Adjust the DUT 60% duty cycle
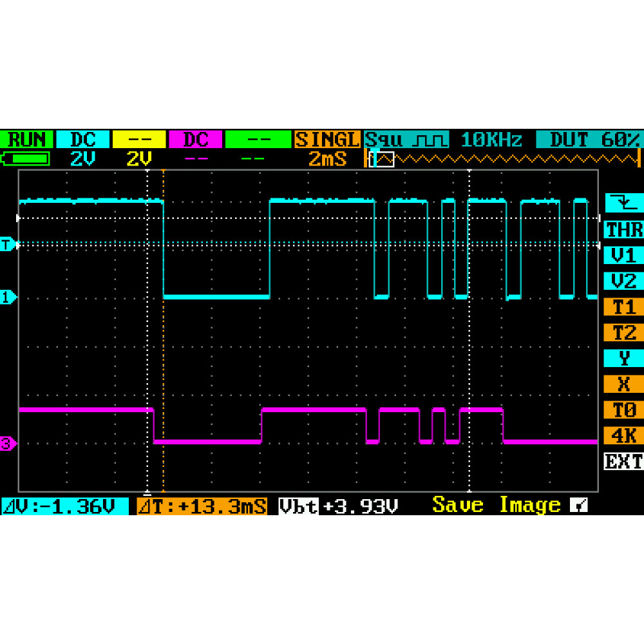Screen dimensions: 644x644 tap(589, 140)
